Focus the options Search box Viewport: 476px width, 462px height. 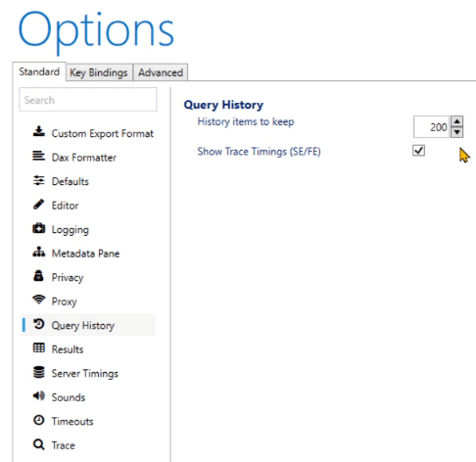(x=88, y=100)
